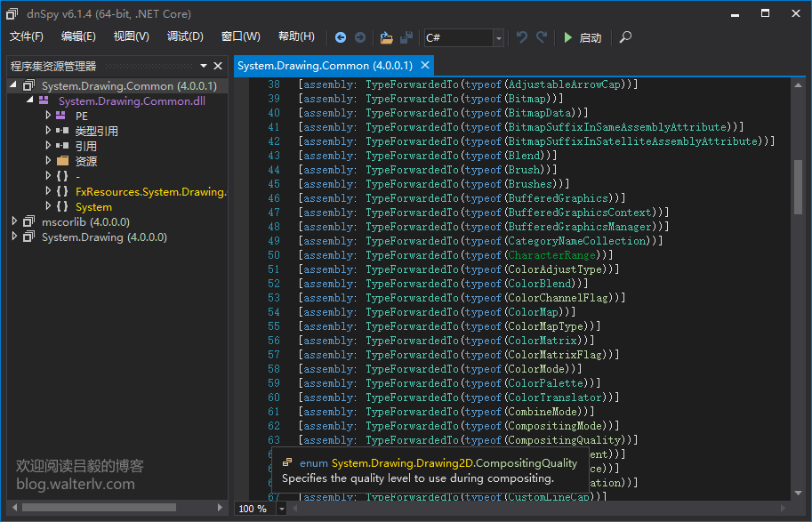
Task: Open the 编辑(E) menu
Action: tap(78, 36)
